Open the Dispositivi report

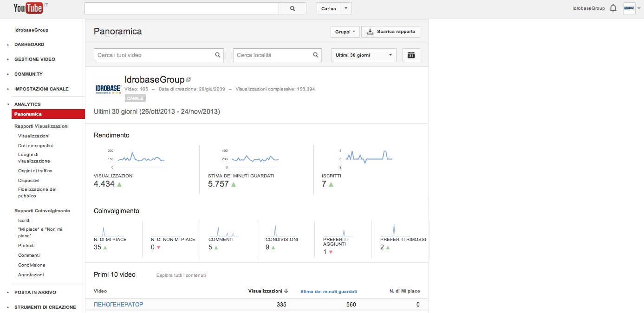[x=29, y=181]
